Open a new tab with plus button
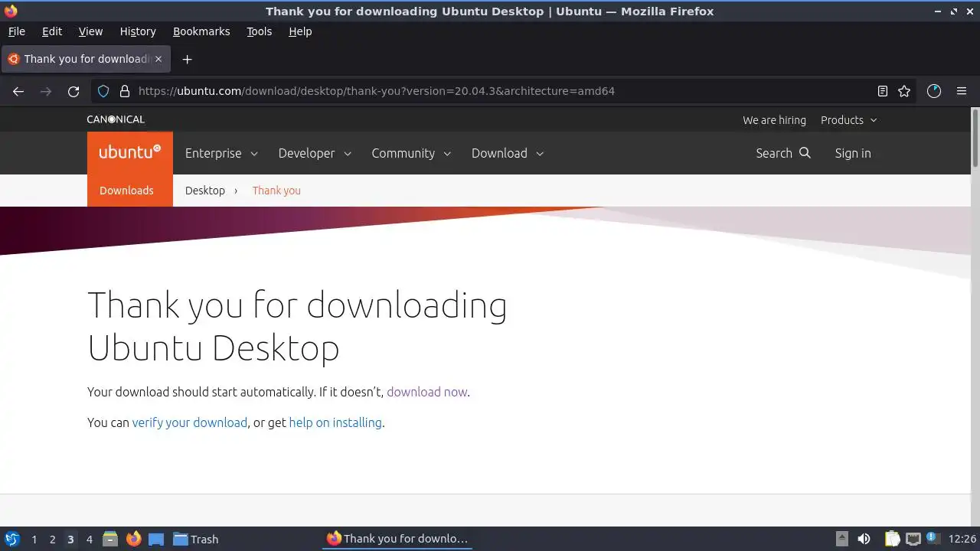This screenshot has height=551, width=980. 187,59
